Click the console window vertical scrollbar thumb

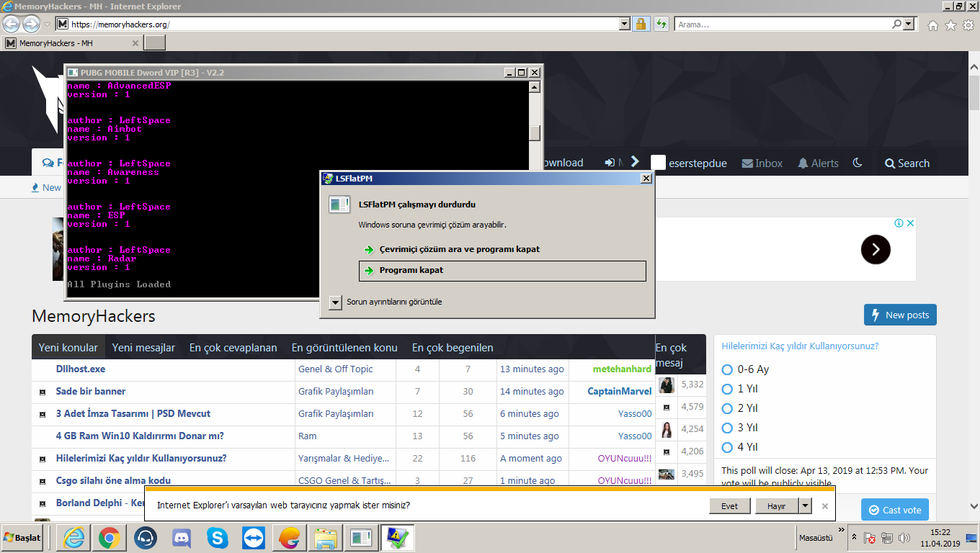coord(535,133)
